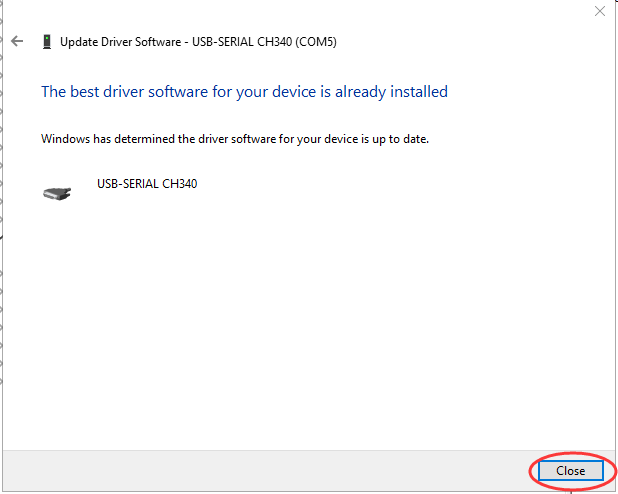Select the USB-SERIAL CH340 label beside adapter icon
This screenshot has height=494, width=618.
(147, 184)
